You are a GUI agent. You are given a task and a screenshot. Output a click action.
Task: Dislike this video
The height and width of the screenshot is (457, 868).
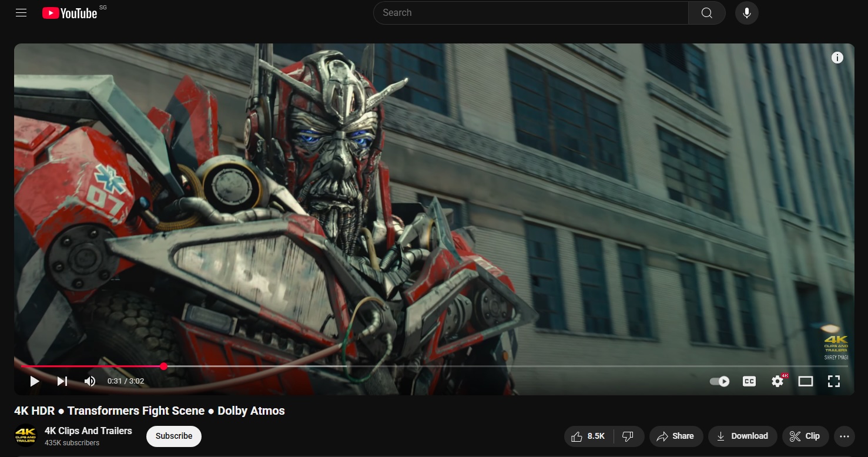tap(628, 436)
